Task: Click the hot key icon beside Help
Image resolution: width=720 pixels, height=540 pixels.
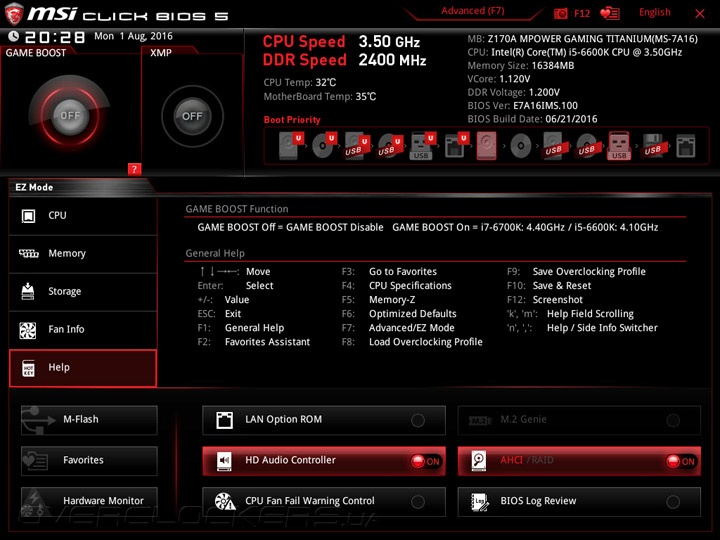Action: click(x=28, y=368)
